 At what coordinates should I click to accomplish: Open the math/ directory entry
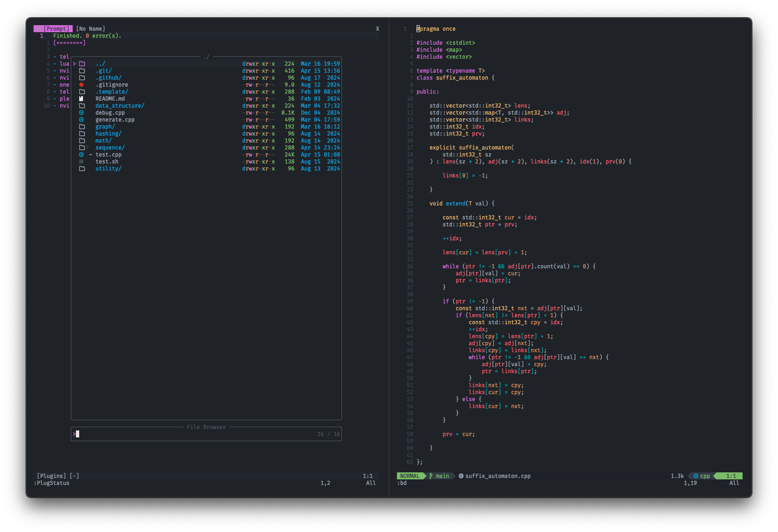(103, 141)
